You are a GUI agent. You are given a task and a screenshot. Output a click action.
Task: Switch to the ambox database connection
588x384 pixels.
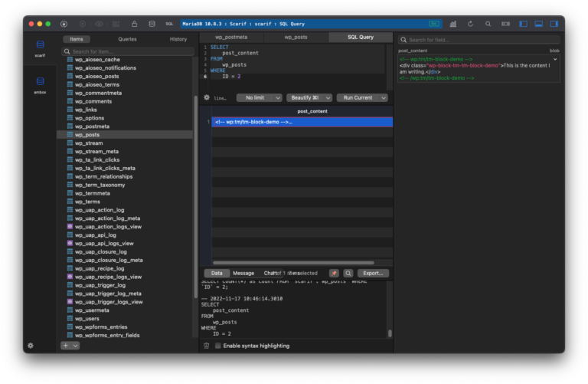click(40, 81)
